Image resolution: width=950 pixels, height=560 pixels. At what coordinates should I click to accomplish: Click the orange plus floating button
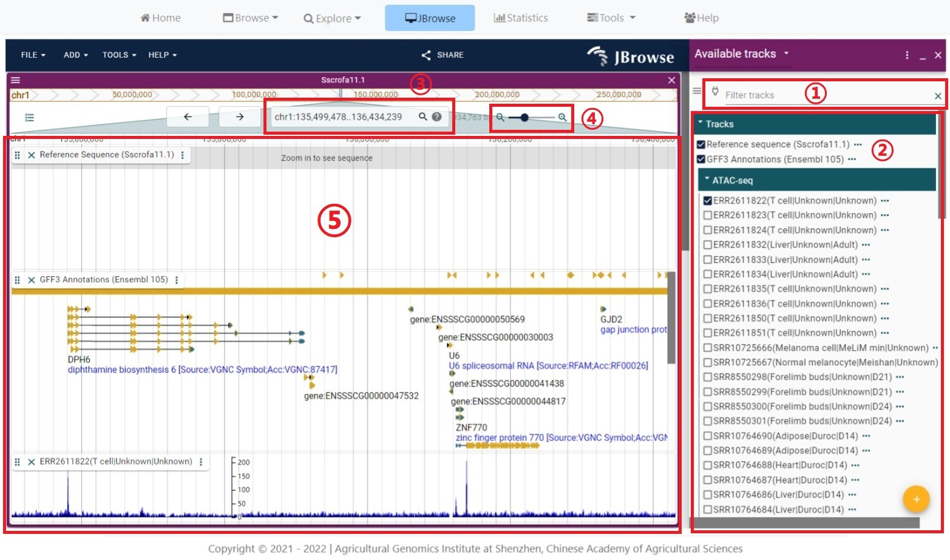point(916,499)
